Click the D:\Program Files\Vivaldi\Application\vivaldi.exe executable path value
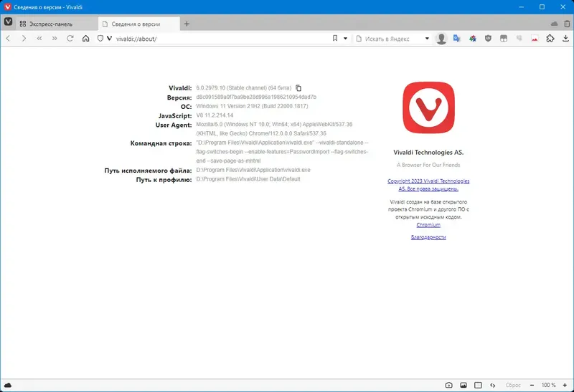 click(x=253, y=170)
